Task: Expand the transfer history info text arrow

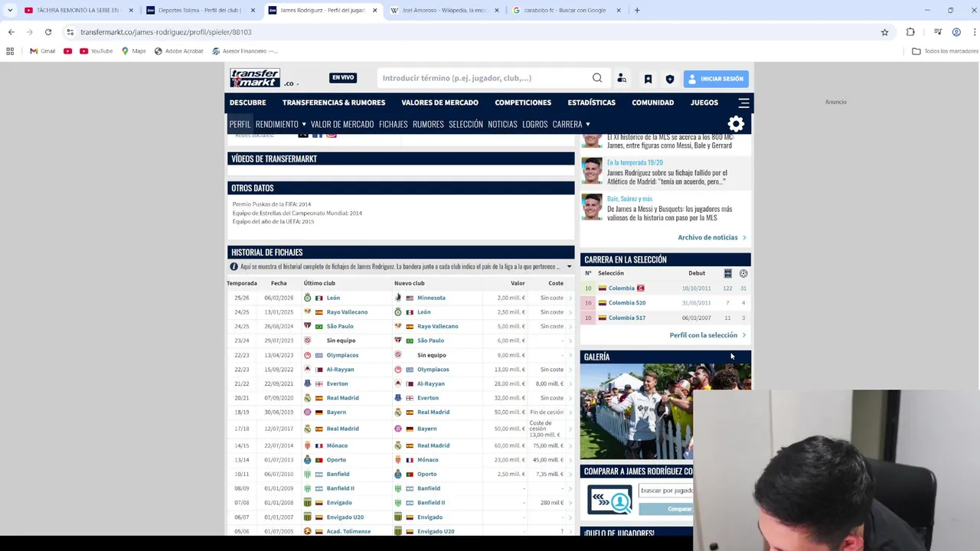Action: tap(569, 266)
